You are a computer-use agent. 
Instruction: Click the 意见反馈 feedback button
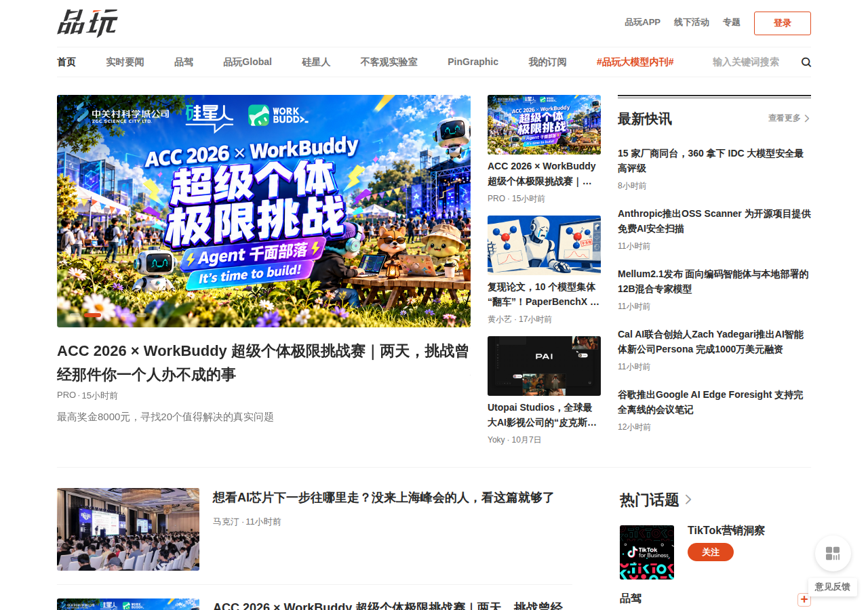(x=833, y=587)
